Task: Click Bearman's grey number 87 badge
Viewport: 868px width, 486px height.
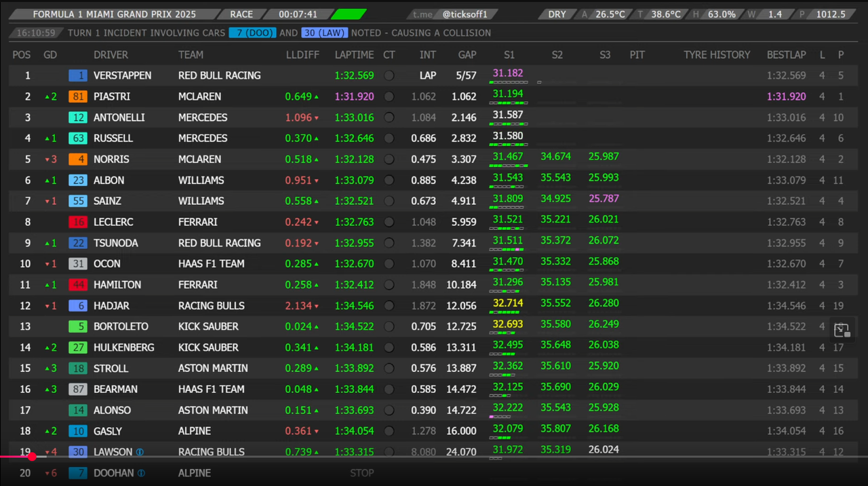Action: tap(78, 390)
